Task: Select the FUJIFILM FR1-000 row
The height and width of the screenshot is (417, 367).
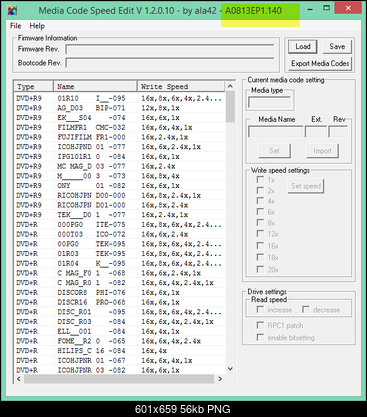Action: click(120, 137)
